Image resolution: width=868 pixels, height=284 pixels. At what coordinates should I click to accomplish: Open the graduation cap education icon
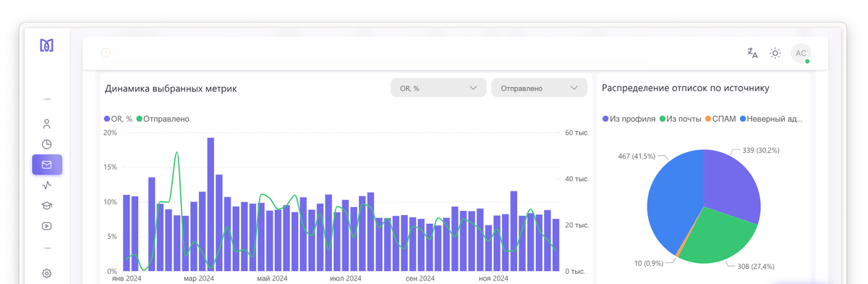47,205
